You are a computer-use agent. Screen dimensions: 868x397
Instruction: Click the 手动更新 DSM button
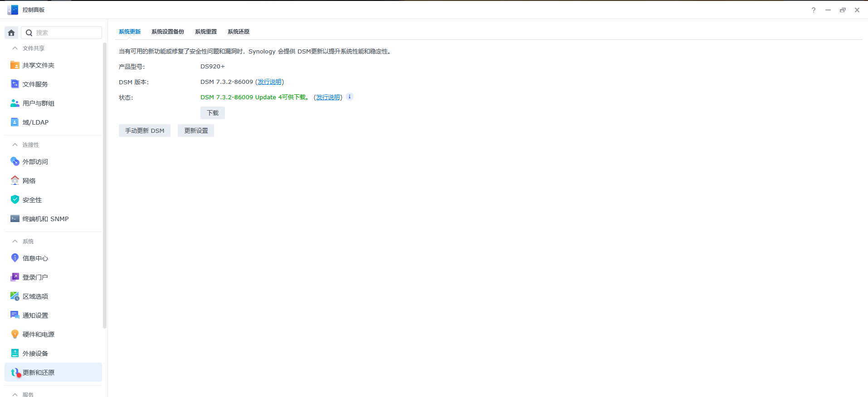(145, 131)
